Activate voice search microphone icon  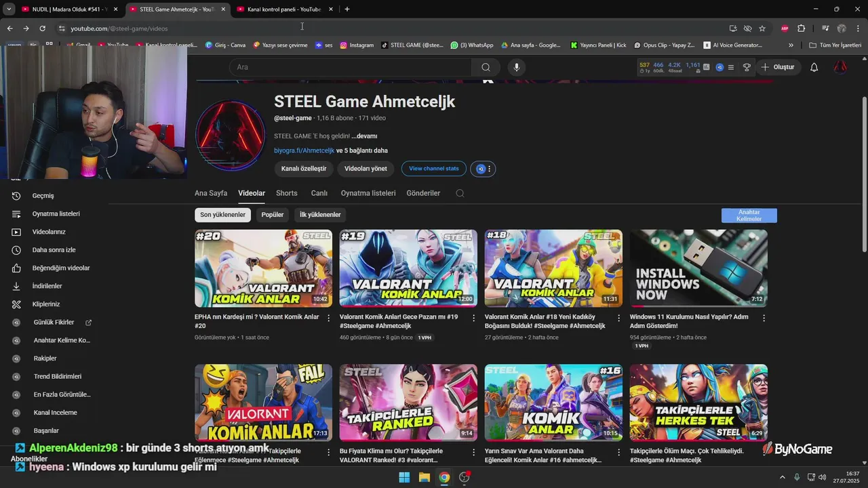517,67
